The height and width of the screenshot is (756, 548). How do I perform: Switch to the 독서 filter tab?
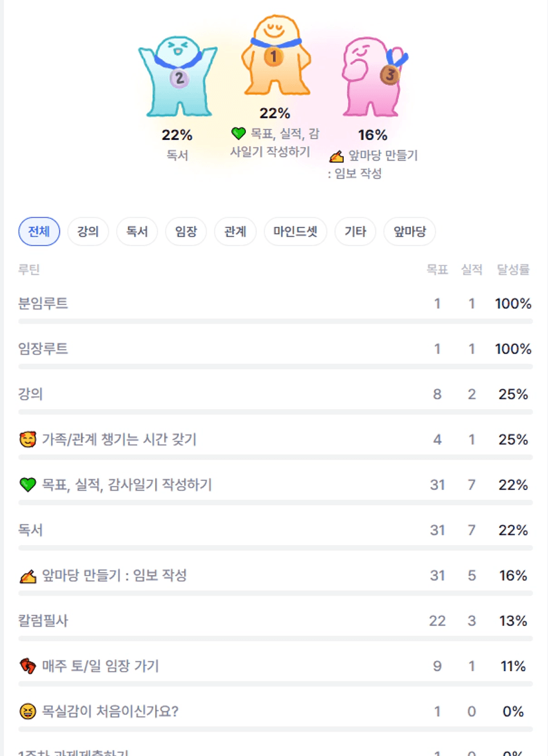click(137, 231)
